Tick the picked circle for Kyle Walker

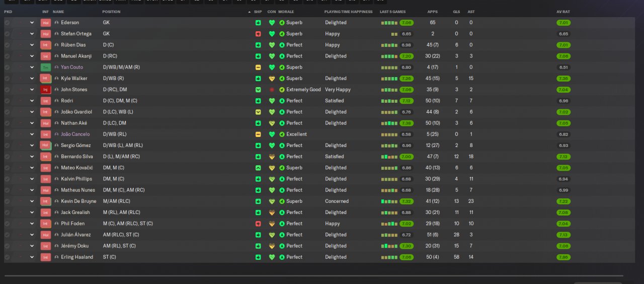pos(7,79)
